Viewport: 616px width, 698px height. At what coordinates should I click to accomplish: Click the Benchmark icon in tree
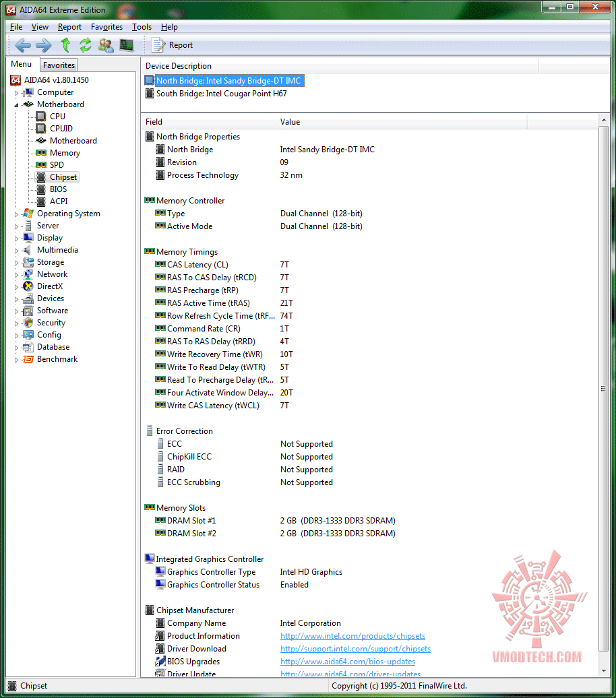(x=28, y=359)
